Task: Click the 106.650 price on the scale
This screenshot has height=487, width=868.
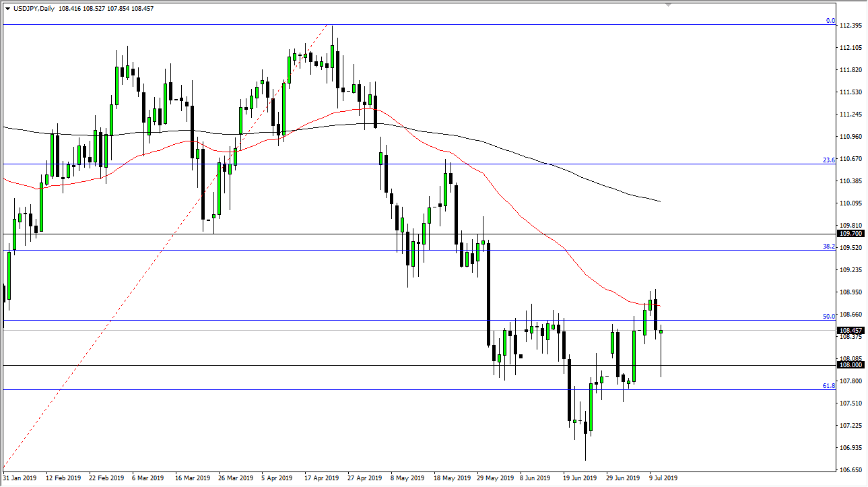Action: coord(852,470)
